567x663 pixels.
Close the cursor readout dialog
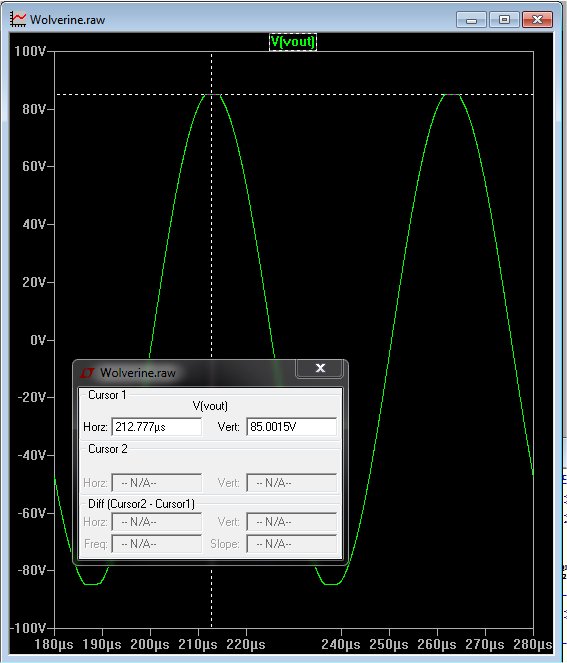point(320,368)
